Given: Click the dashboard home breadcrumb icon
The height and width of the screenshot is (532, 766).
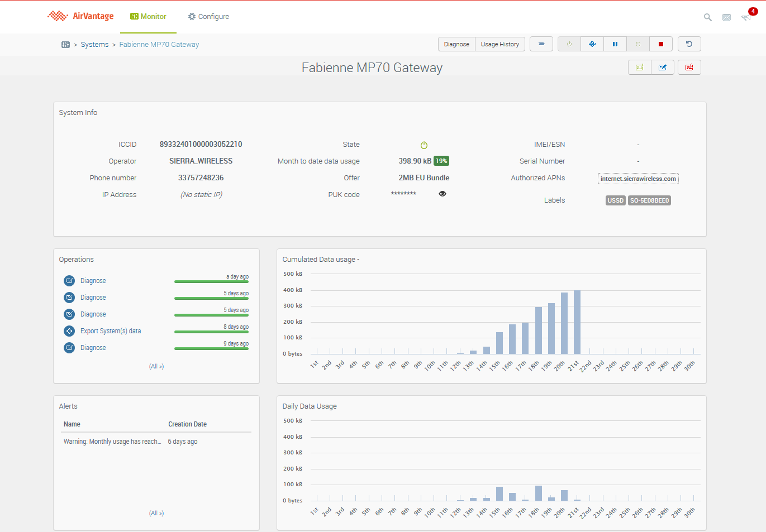Looking at the screenshot, I should pyautogui.click(x=65, y=45).
